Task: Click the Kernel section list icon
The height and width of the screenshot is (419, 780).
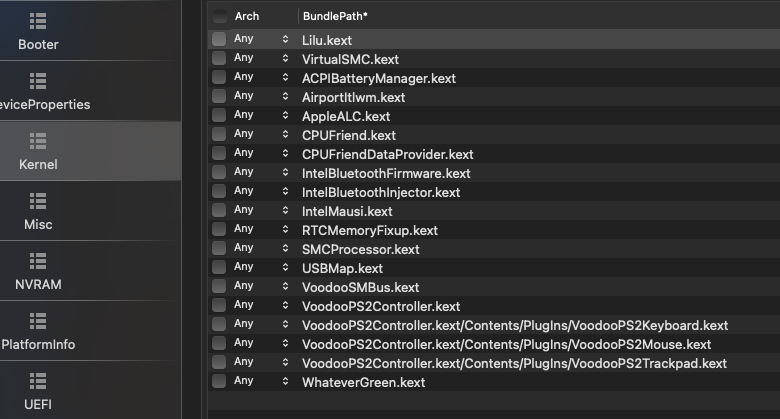Action: [x=38, y=141]
